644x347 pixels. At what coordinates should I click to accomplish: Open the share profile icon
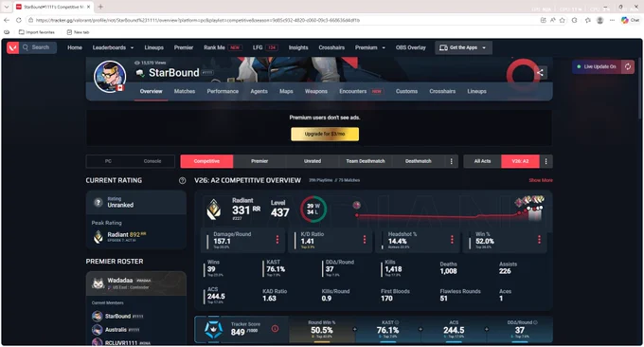click(x=540, y=73)
